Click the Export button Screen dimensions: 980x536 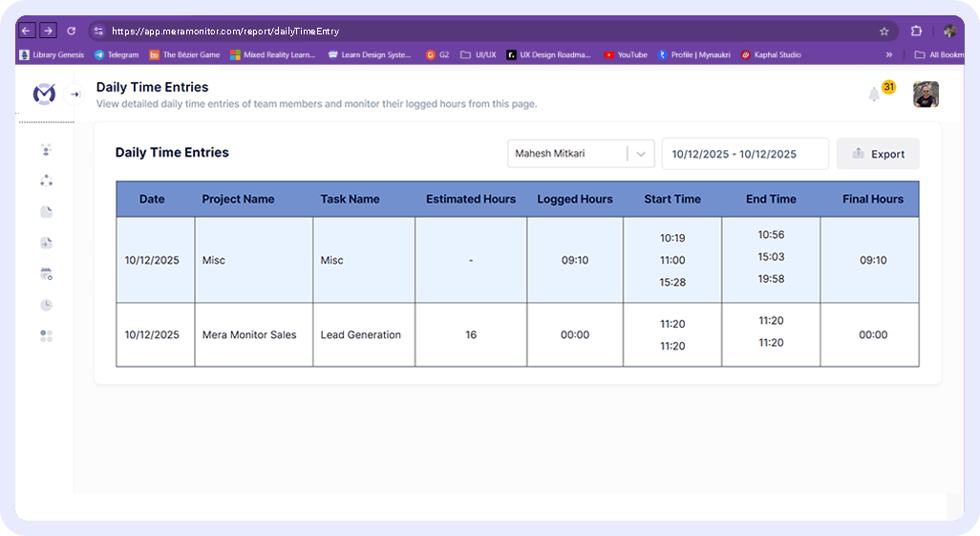click(x=878, y=154)
